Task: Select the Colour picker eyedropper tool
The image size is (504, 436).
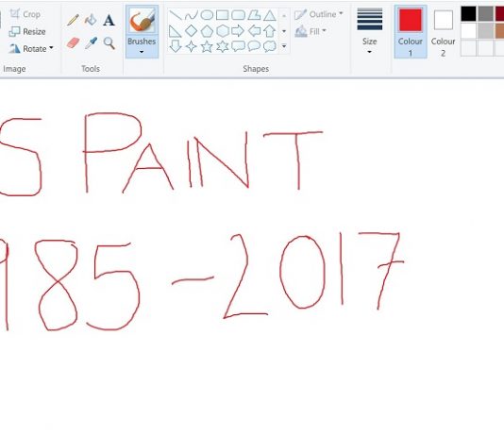Action: [x=91, y=42]
